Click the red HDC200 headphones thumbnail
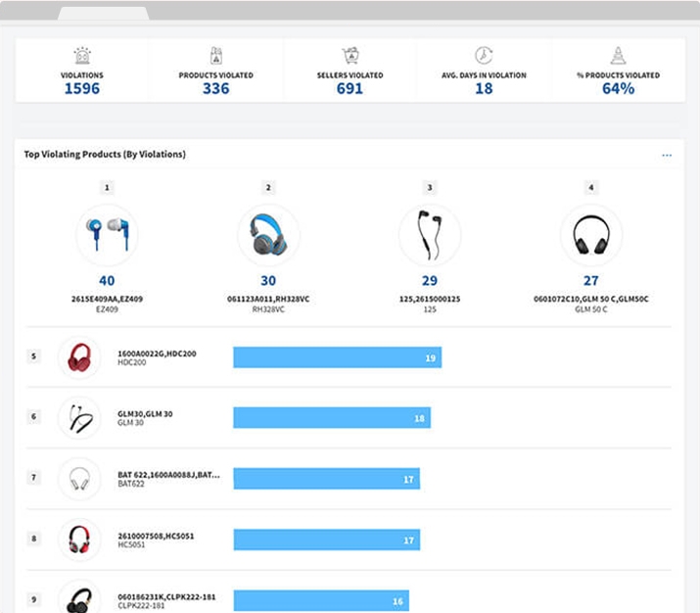The image size is (700, 613). click(79, 357)
